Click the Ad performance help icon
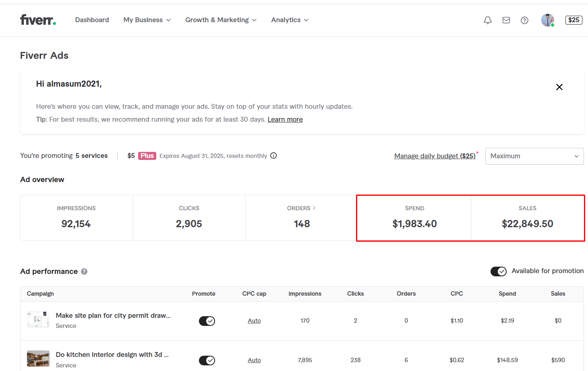Image resolution: width=588 pixels, height=371 pixels. pos(84,272)
